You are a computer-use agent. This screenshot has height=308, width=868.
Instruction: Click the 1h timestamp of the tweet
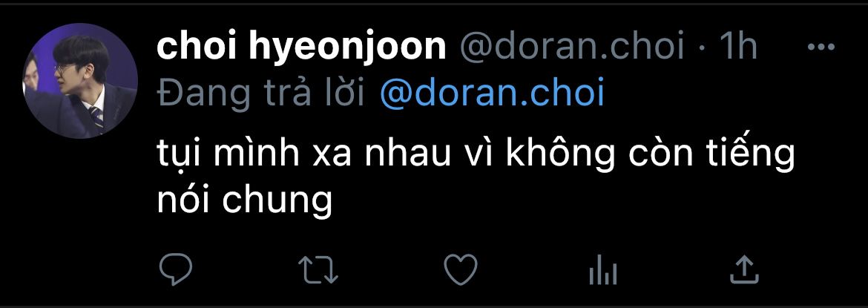coord(737,47)
